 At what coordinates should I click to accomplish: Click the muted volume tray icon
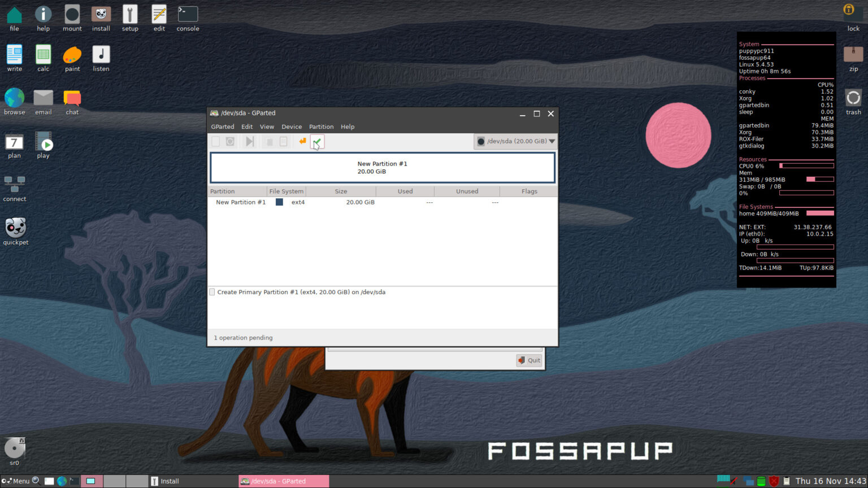point(733,481)
